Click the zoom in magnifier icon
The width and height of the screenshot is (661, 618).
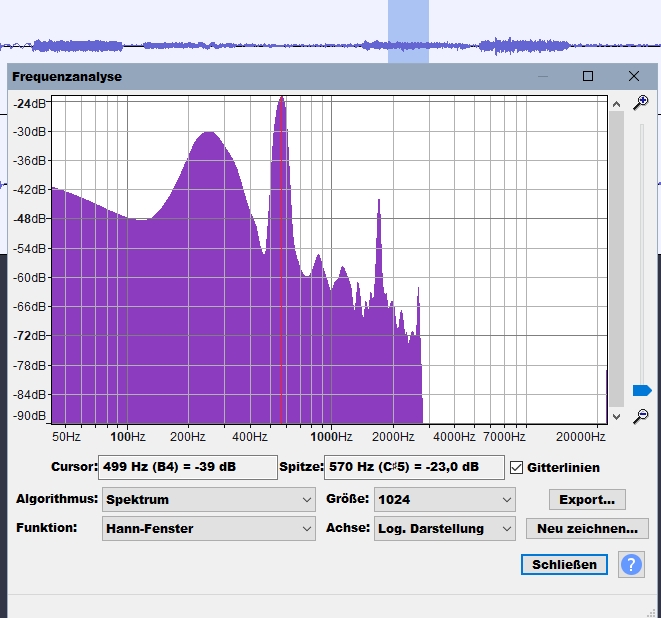[641, 102]
